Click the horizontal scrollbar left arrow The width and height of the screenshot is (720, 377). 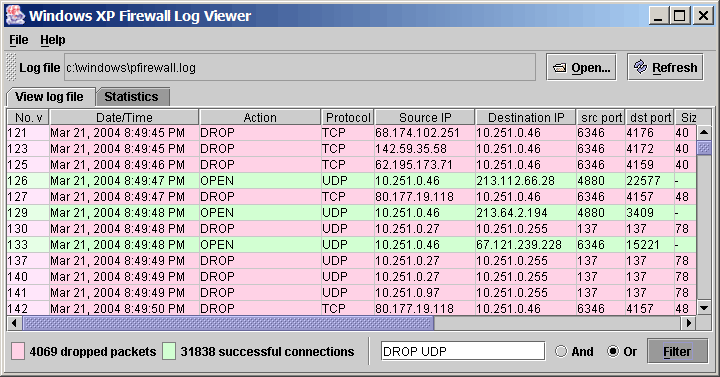(14, 323)
